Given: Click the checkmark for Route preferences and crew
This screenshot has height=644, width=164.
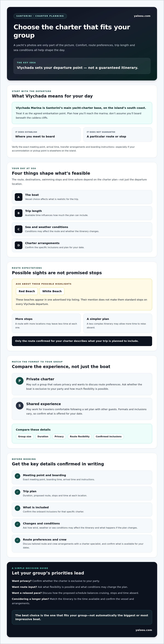Looking at the screenshot, I should click(17, 540).
